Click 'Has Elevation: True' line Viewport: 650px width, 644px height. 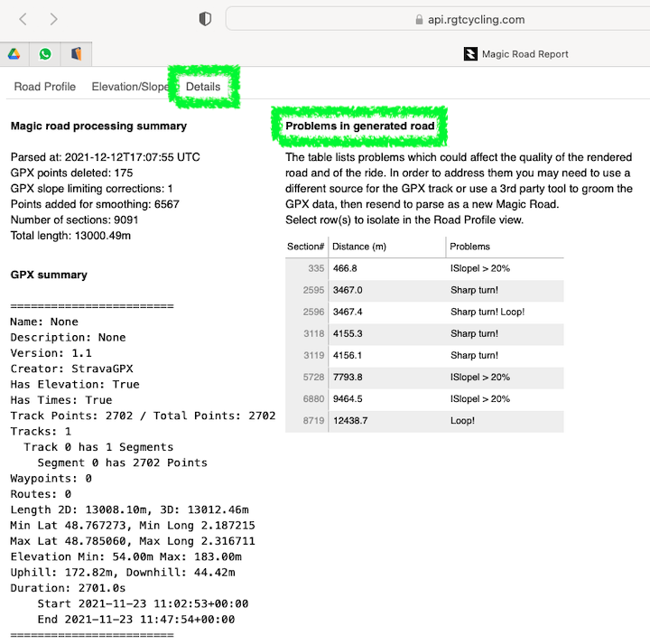coord(75,385)
